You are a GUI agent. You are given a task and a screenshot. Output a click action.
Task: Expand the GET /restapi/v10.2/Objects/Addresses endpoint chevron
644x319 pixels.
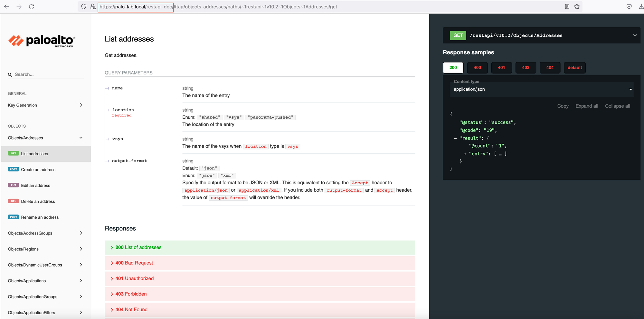point(635,35)
